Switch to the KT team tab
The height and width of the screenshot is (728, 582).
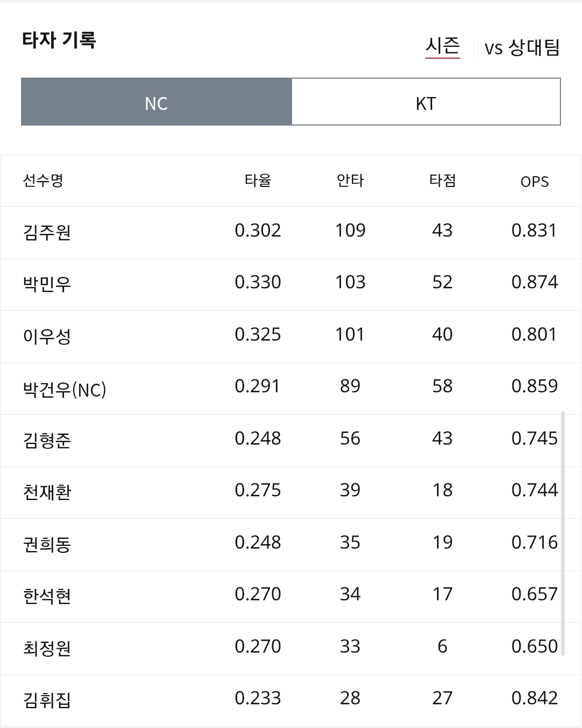[426, 102]
